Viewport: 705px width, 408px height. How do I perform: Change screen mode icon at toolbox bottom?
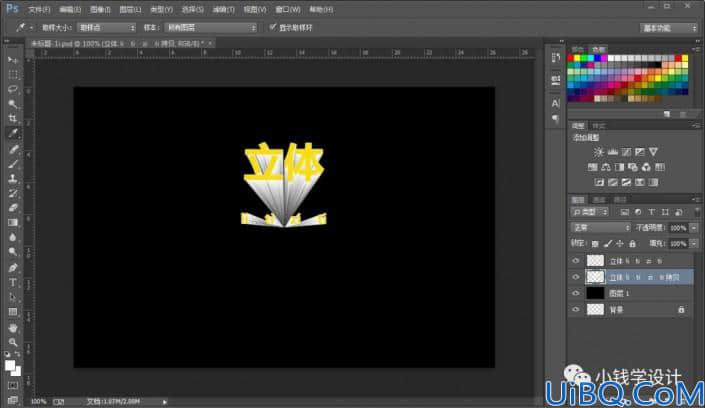[13, 400]
